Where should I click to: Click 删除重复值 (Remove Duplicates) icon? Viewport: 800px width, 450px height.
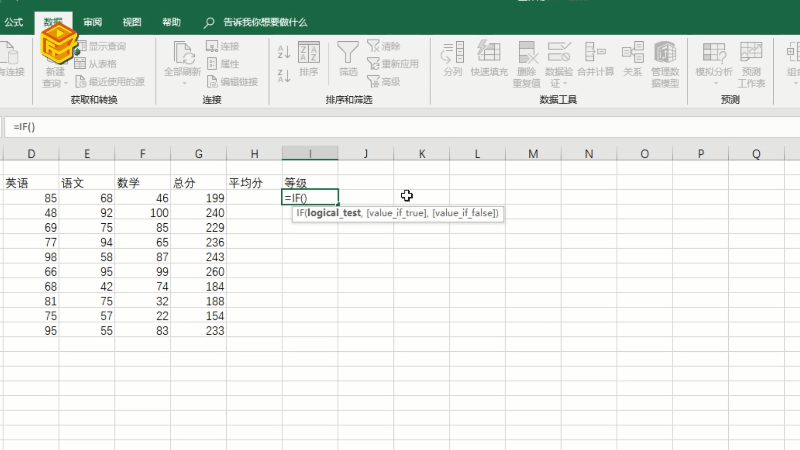(x=526, y=64)
